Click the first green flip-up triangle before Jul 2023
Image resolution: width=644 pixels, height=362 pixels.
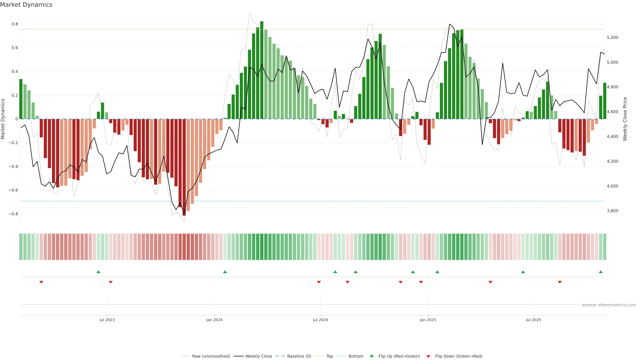98,272
